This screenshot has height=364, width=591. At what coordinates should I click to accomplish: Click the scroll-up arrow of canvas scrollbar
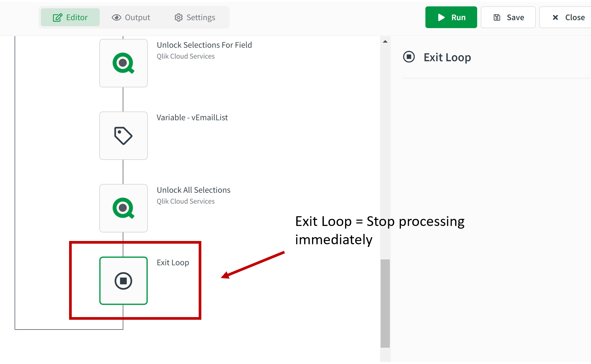[385, 42]
